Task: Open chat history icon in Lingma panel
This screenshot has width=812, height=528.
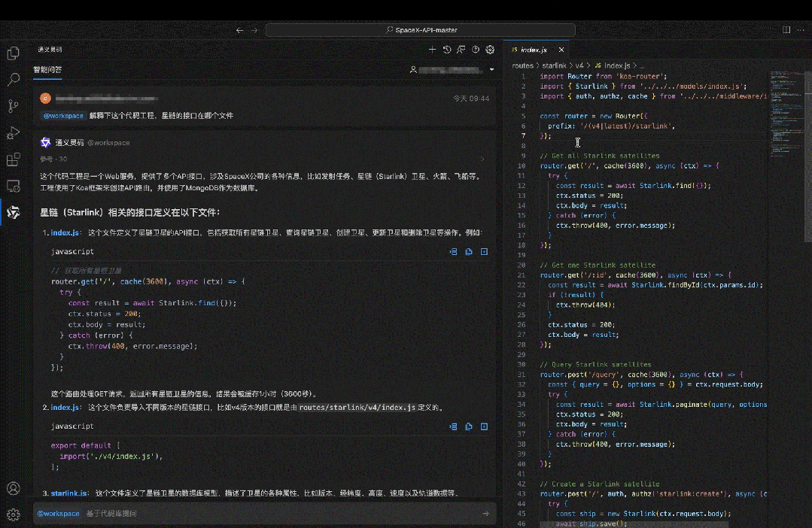Action: pyautogui.click(x=446, y=50)
